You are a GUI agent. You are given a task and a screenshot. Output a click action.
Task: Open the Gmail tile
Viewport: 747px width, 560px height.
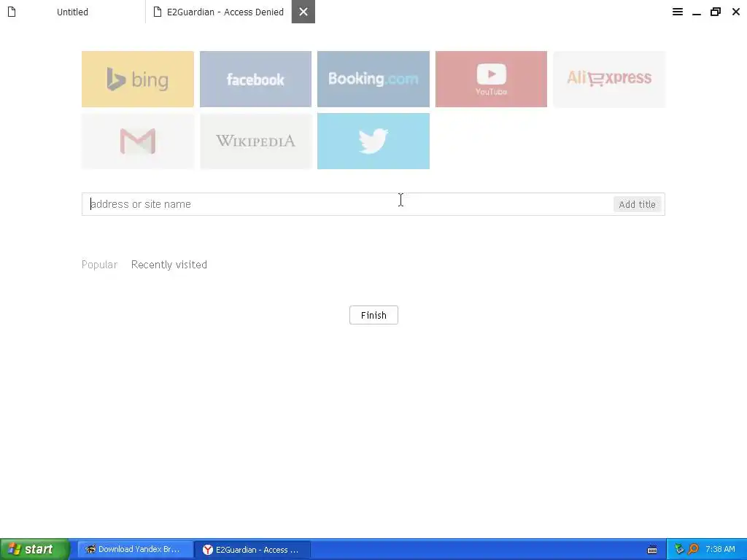pos(138,141)
